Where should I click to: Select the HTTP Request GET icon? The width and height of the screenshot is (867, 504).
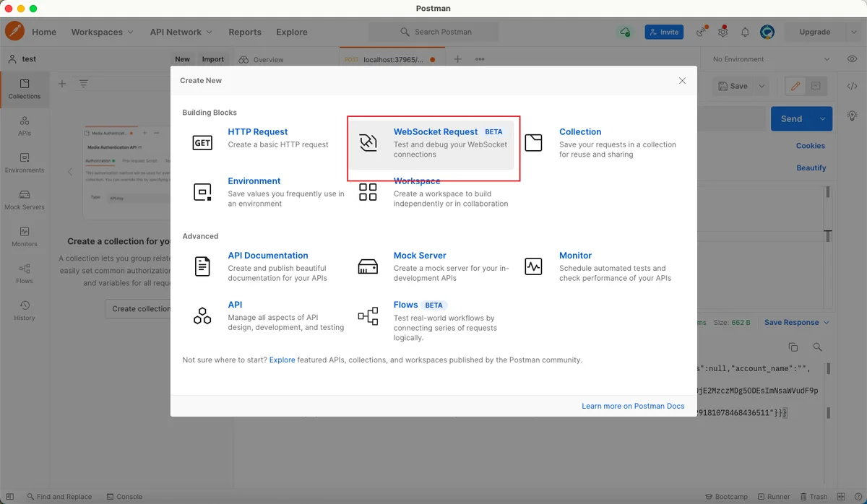(202, 143)
